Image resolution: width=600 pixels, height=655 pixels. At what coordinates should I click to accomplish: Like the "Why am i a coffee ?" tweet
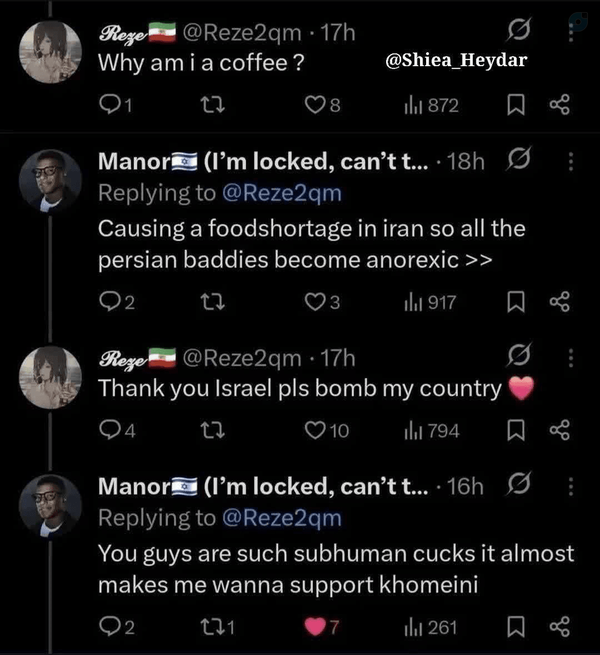[322, 105]
